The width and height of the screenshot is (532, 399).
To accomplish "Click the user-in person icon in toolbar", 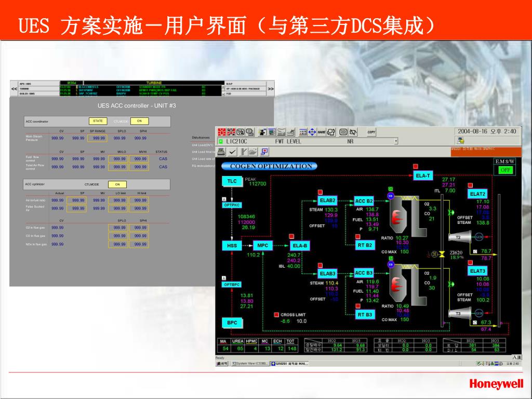I will [x=262, y=132].
